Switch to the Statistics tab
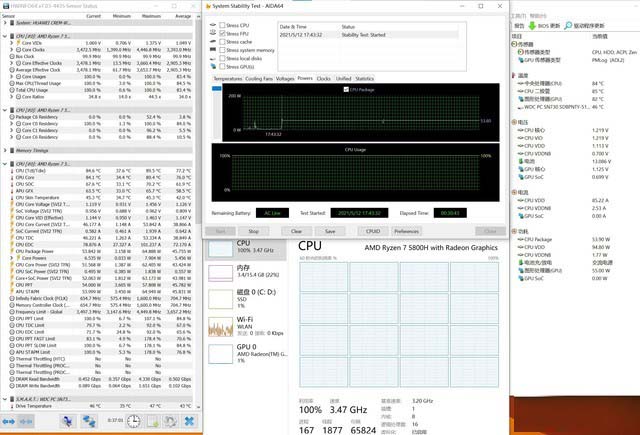640x435 pixels. pos(364,78)
